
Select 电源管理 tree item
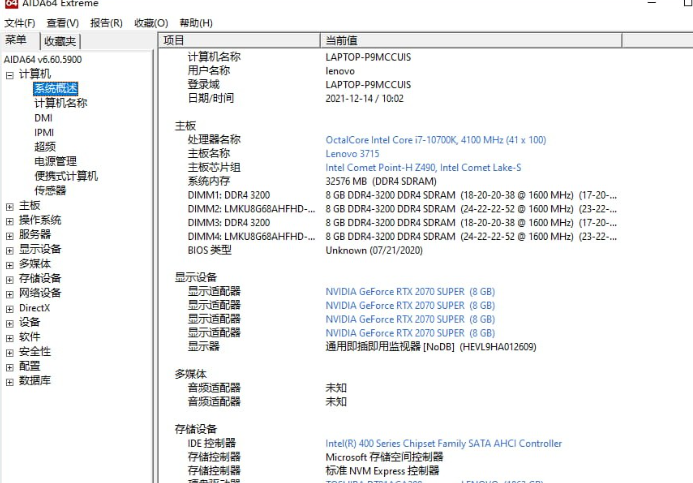coord(55,161)
